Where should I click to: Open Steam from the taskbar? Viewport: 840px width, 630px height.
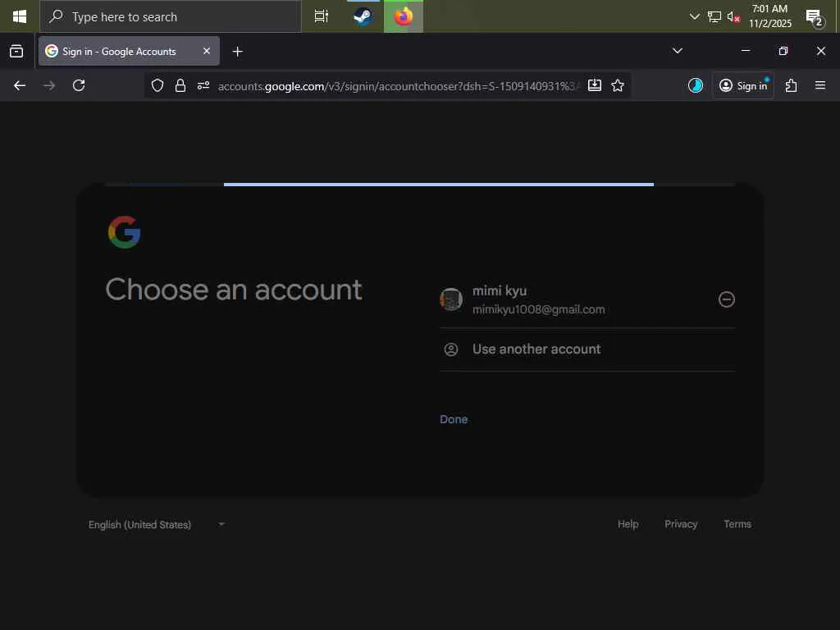[x=363, y=16]
